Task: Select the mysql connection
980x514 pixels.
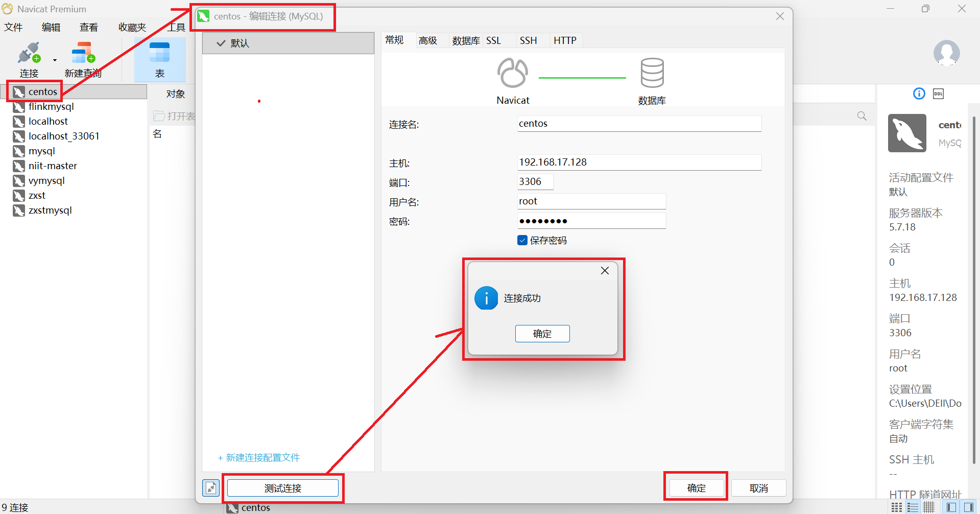Action: 42,151
